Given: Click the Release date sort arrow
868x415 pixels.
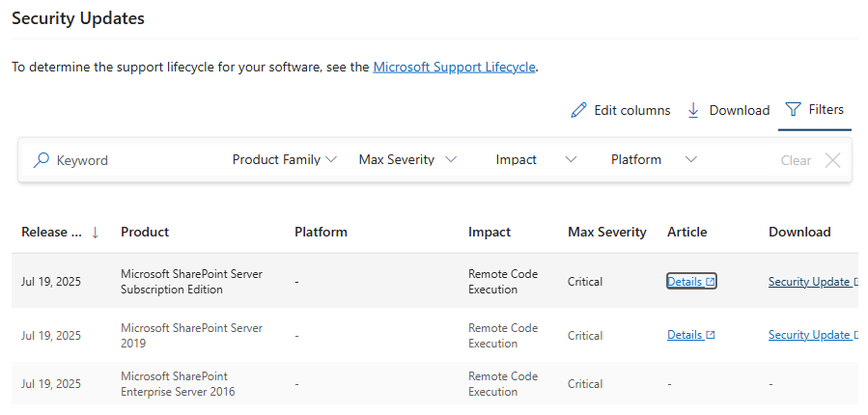Looking at the screenshot, I should 95,232.
